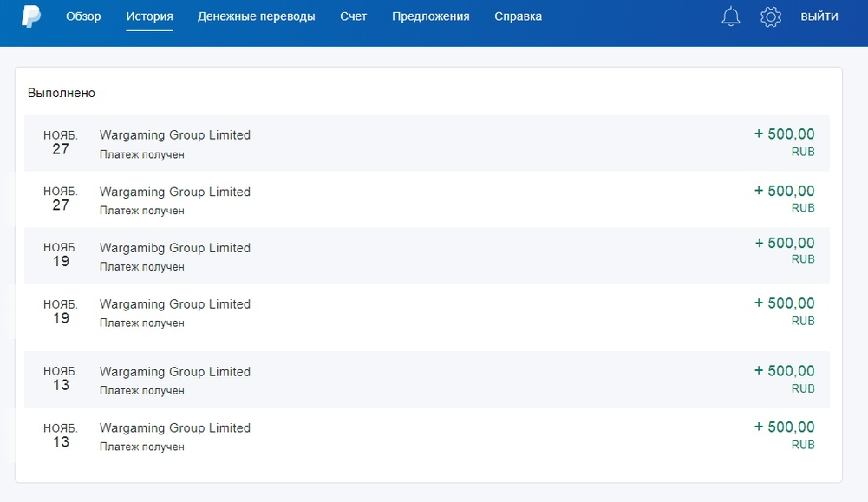Open the notifications bell

(x=731, y=16)
